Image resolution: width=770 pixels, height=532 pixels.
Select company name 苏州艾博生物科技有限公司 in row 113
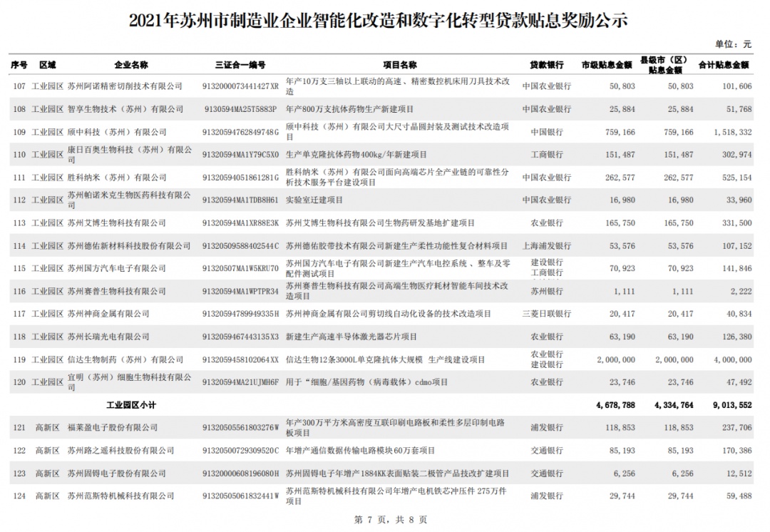pyautogui.click(x=117, y=223)
